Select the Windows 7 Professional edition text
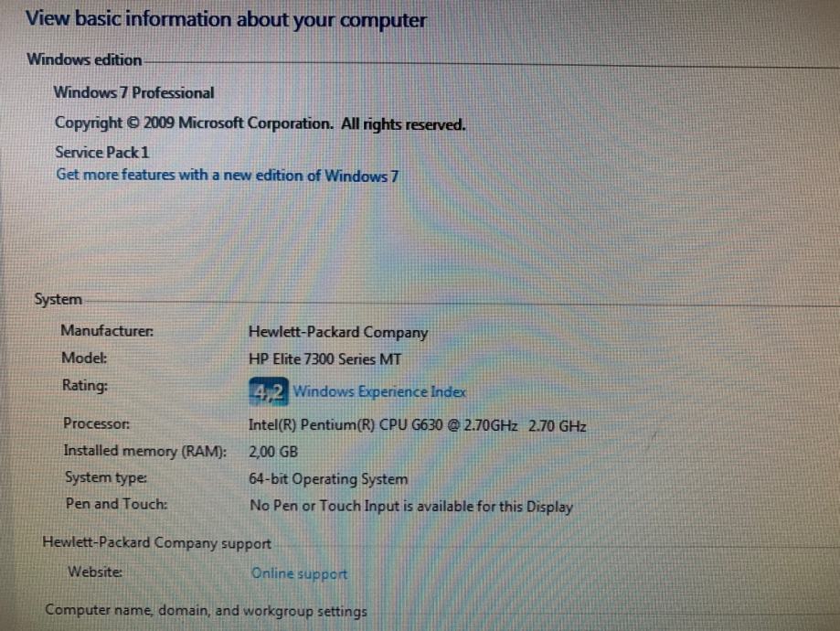This screenshot has width=840, height=631. point(134,92)
